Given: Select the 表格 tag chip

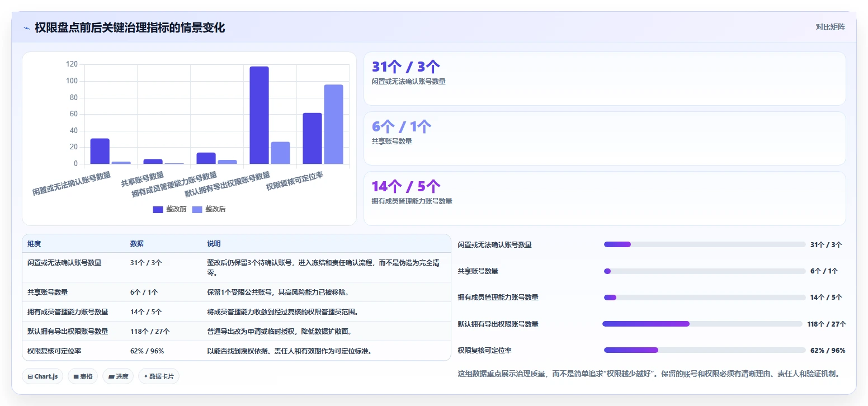Looking at the screenshot, I should coord(83,376).
